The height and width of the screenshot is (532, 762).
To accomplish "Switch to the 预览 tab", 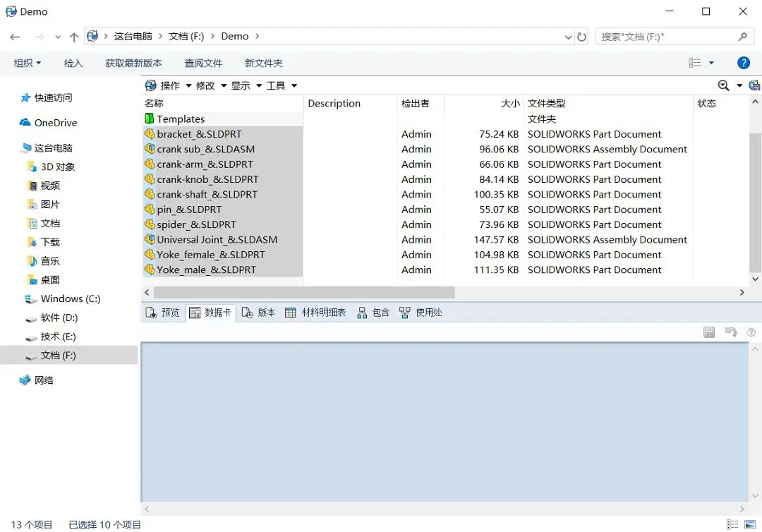I will pyautogui.click(x=163, y=313).
